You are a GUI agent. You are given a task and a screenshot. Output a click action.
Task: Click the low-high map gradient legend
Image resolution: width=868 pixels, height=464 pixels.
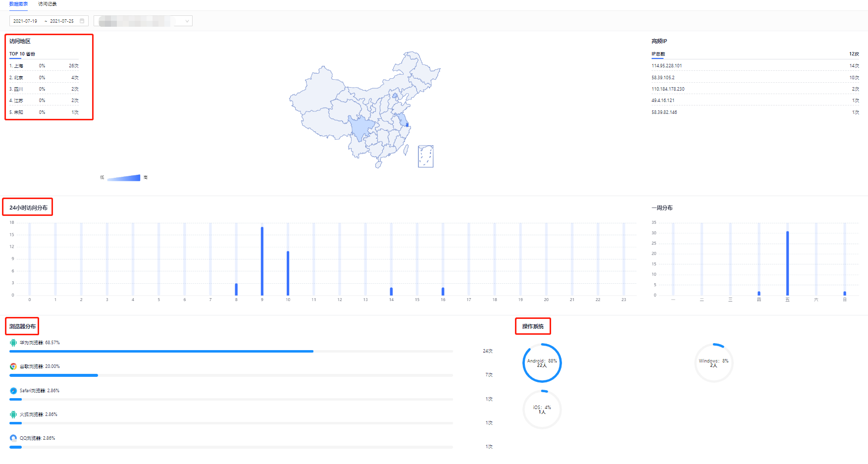pyautogui.click(x=124, y=178)
